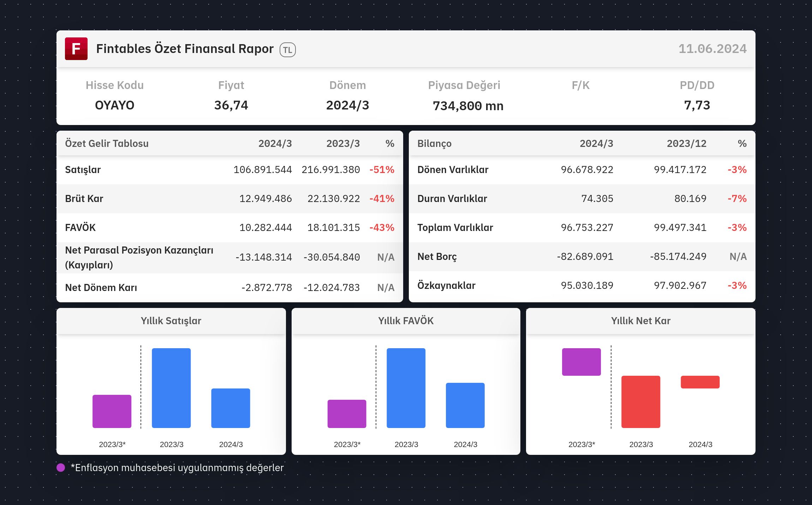Click the Yıllık Satışlar chart title
This screenshot has width=812, height=505.
171,321
